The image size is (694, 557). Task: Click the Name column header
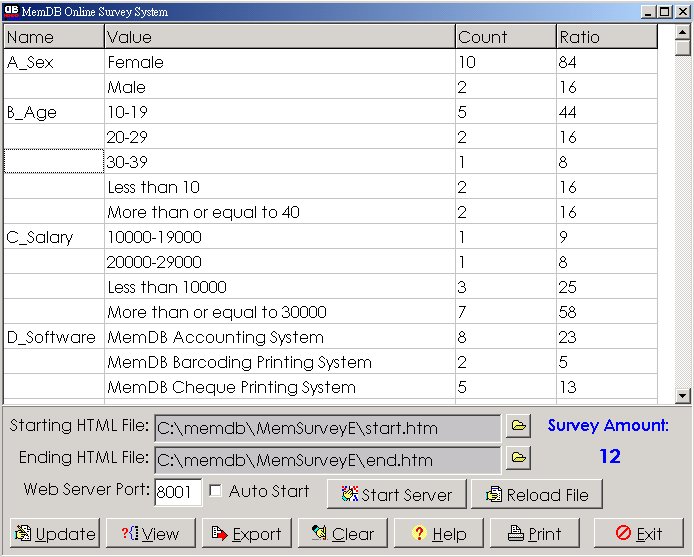coord(54,37)
